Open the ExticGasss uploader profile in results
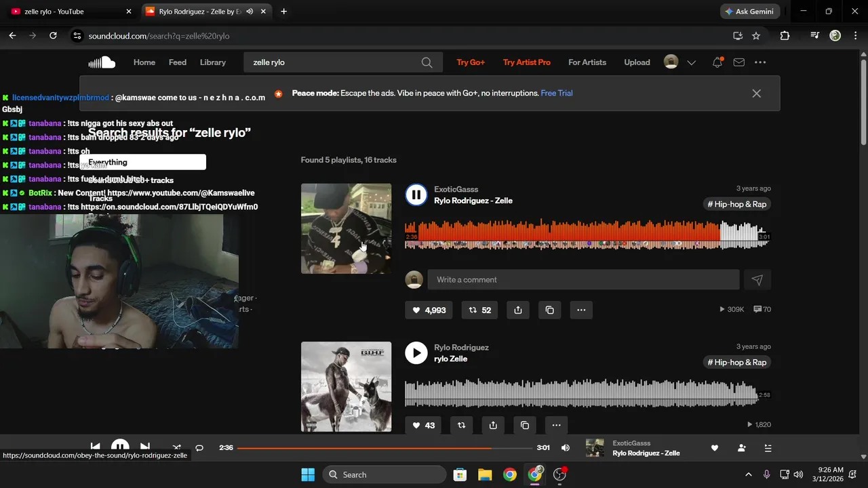 456,189
